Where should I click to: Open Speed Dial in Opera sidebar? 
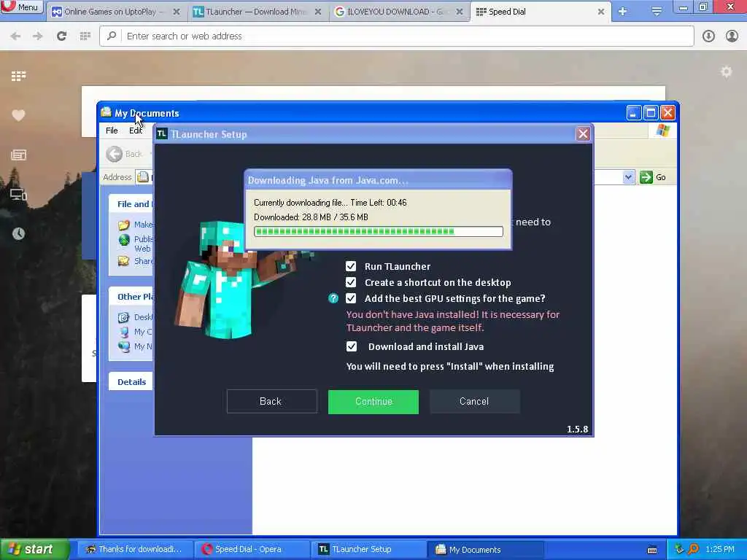(x=18, y=76)
